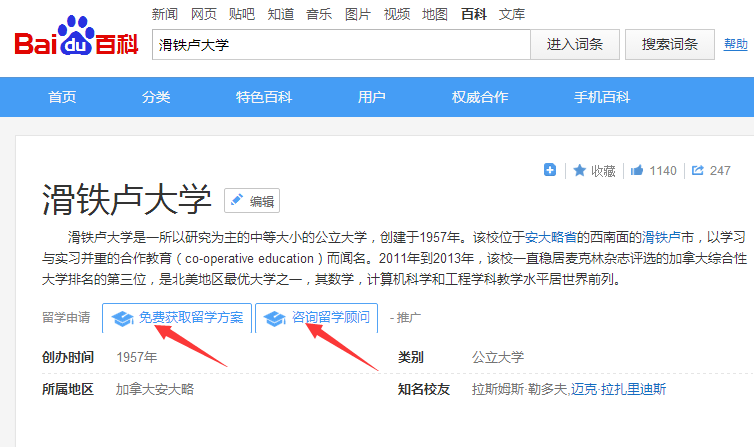Click the share icon next to 247
Viewport: 754px width, 447px height.
pyautogui.click(x=697, y=170)
